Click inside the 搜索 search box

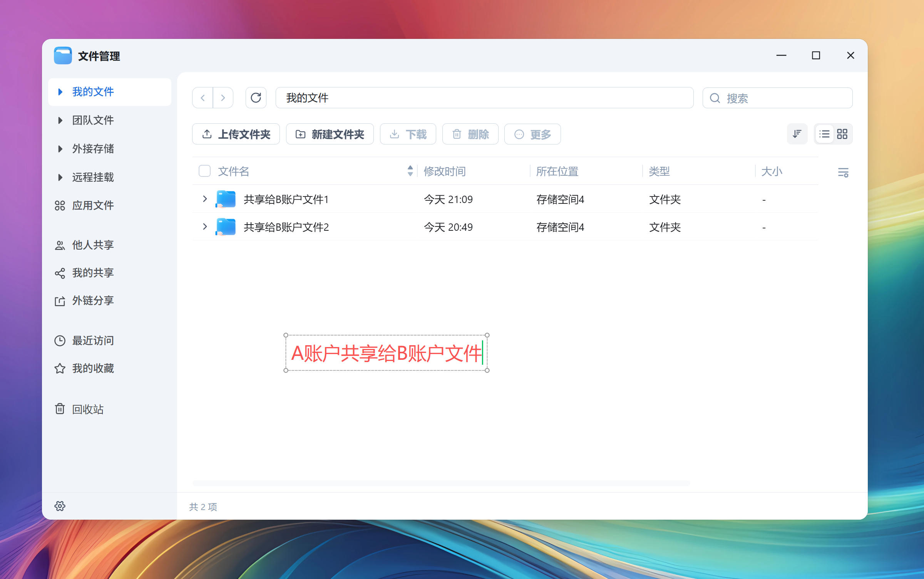(777, 98)
